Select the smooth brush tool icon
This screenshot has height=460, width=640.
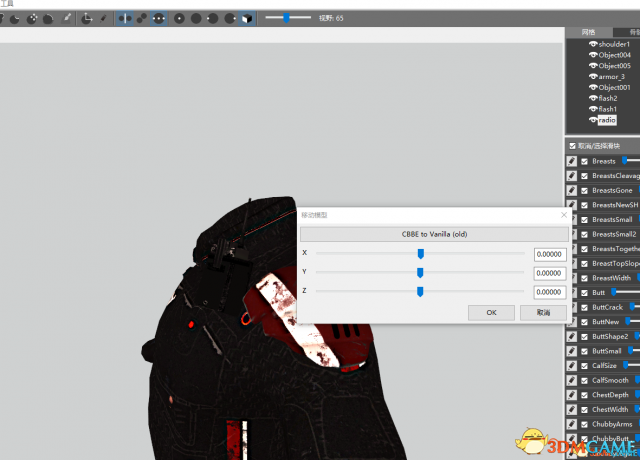(x=48, y=19)
